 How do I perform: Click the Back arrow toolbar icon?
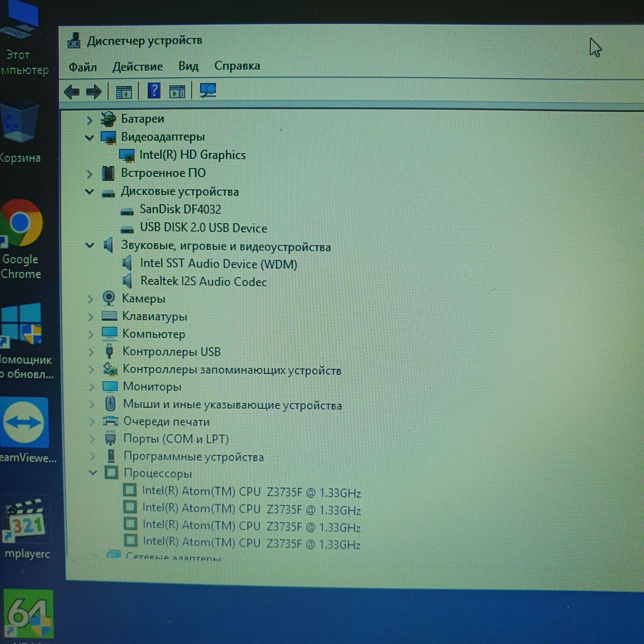tap(72, 92)
